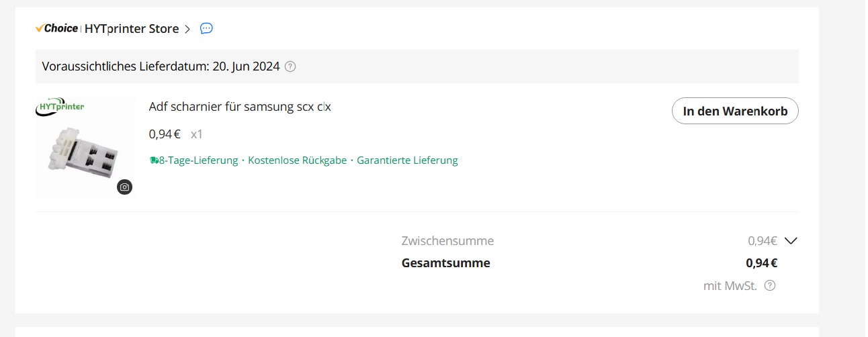Click the Voraussichtliches Lieferdatum text
Viewport: 868px width, 337px height.
(x=161, y=66)
